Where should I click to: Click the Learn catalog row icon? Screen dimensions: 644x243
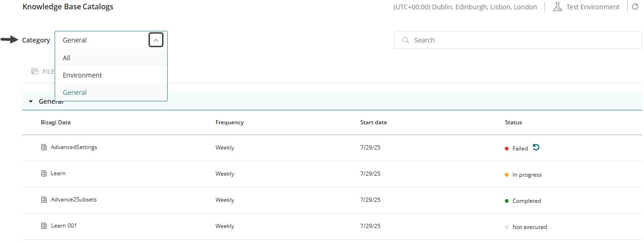(44, 173)
